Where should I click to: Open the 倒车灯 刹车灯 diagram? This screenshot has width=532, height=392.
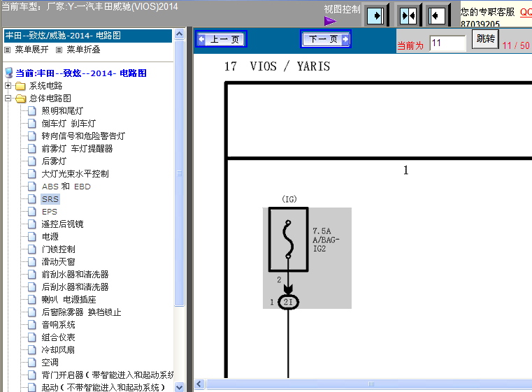pos(69,124)
